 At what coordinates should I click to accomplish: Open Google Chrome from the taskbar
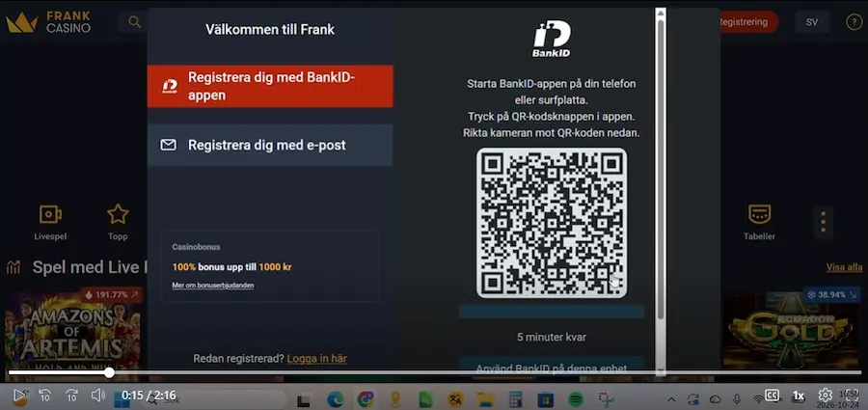coord(366,399)
